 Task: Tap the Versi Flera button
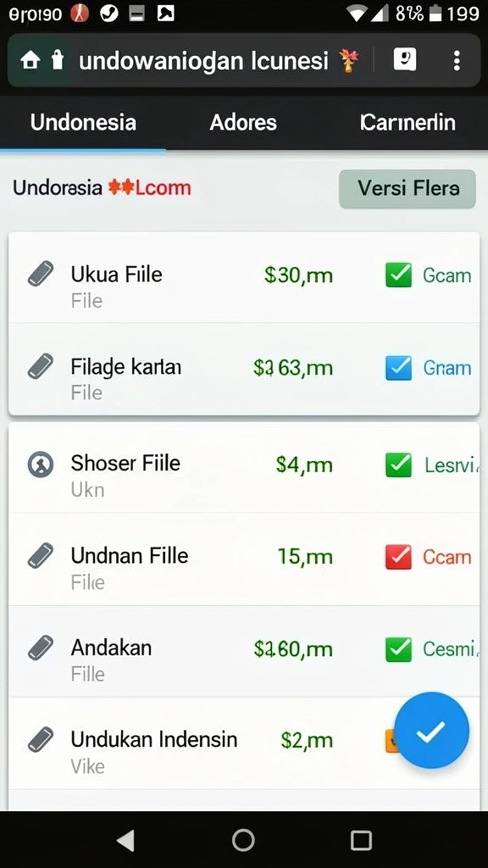tap(408, 189)
